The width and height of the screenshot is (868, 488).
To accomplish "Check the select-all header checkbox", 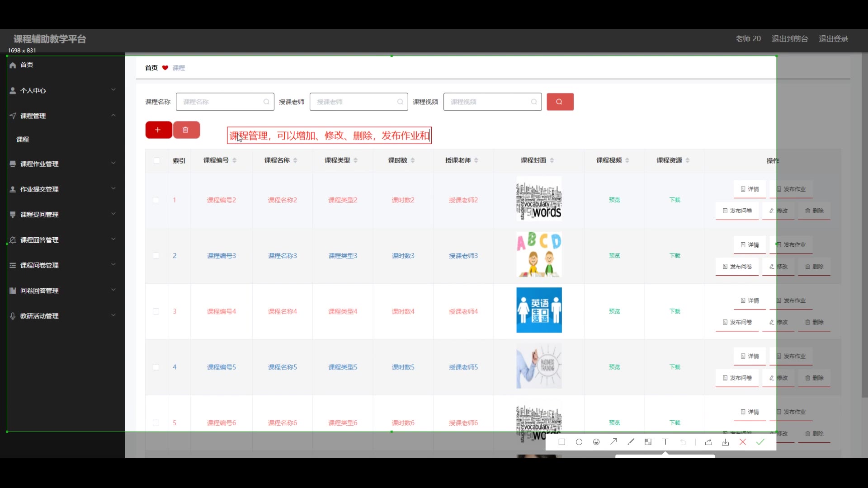I will click(157, 160).
